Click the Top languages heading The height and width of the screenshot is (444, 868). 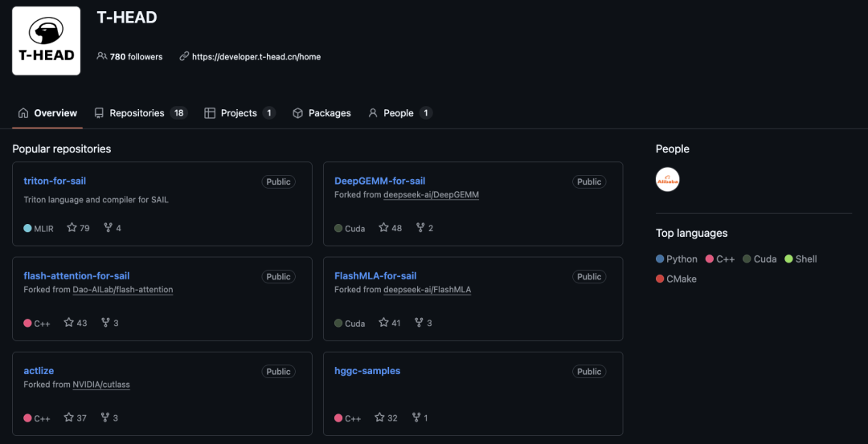click(691, 234)
